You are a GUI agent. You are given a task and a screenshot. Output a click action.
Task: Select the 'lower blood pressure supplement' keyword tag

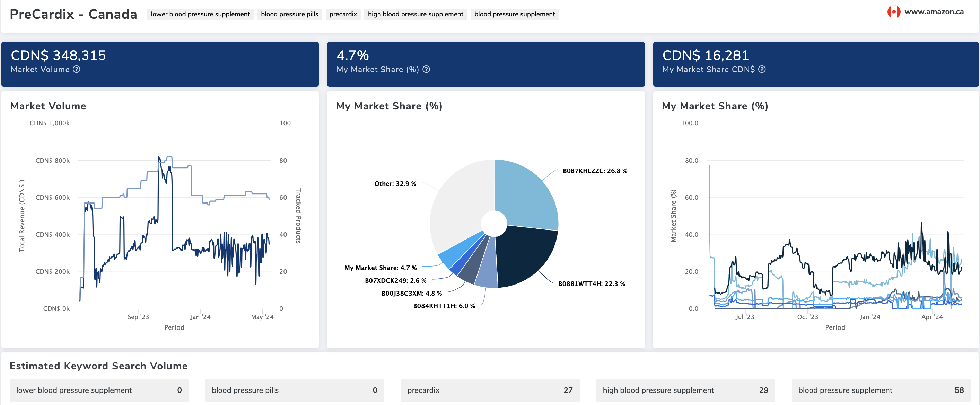(200, 14)
